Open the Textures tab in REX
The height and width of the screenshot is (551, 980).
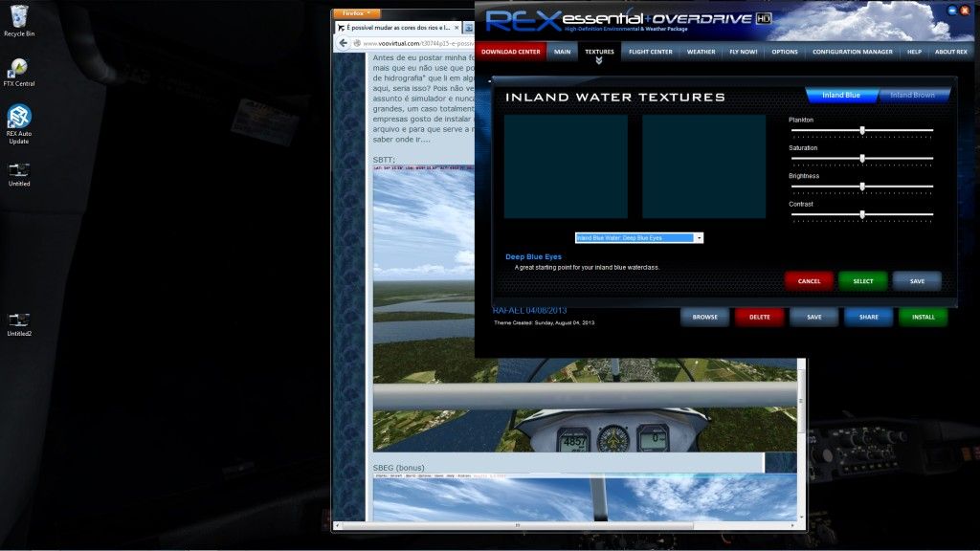click(599, 53)
